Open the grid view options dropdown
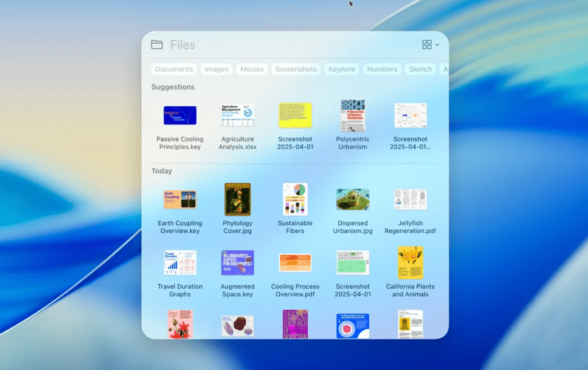The image size is (588, 370). tap(430, 45)
